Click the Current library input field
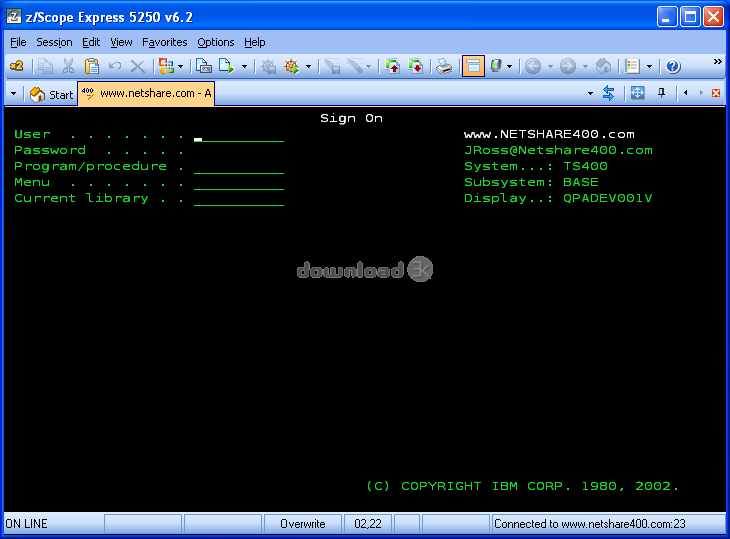 (x=239, y=199)
